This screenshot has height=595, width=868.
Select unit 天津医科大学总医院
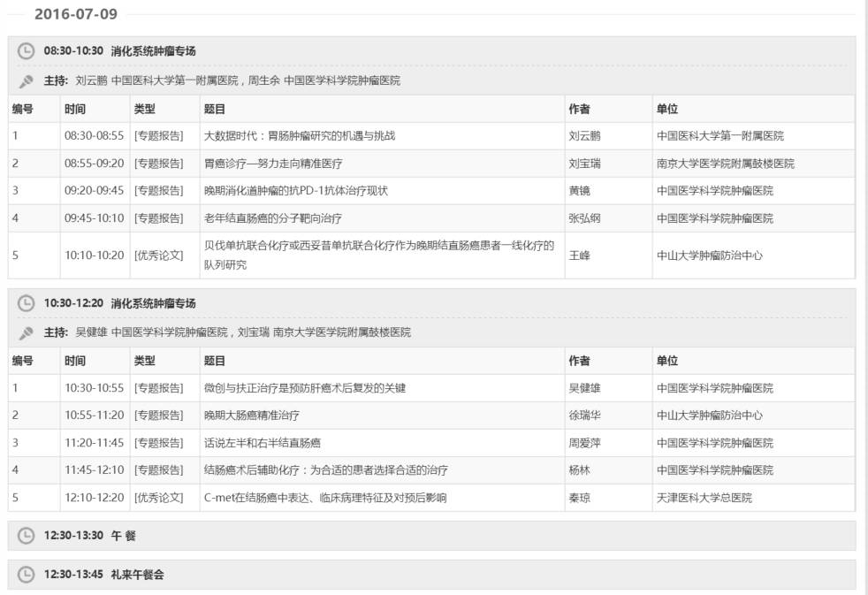point(704,498)
